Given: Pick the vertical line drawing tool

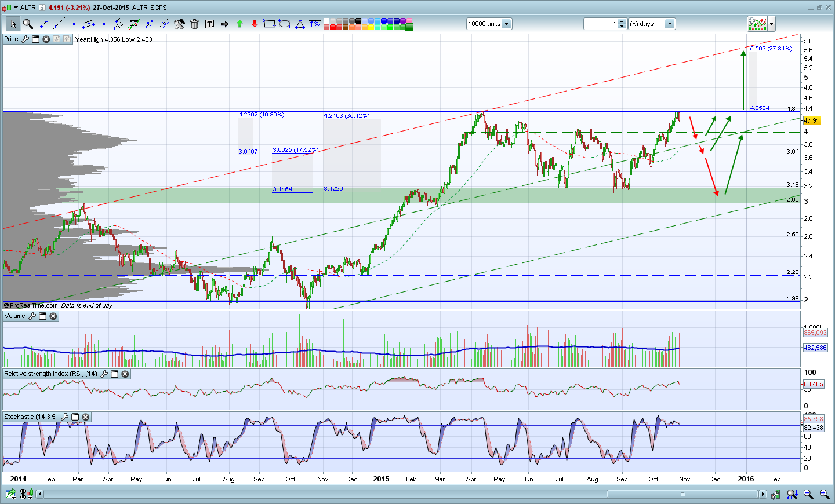Looking at the screenshot, I should [74, 24].
